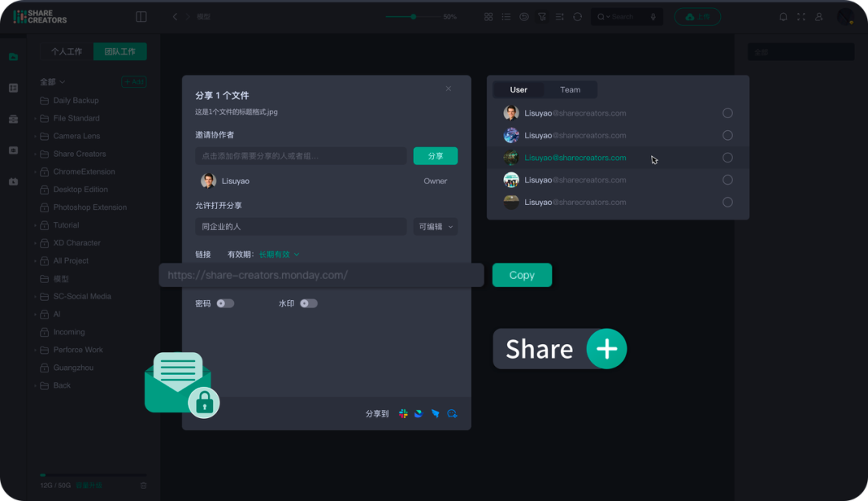Viewport: 868px width, 501px height.
Task: Open the trash bin near storage info
Action: click(143, 486)
